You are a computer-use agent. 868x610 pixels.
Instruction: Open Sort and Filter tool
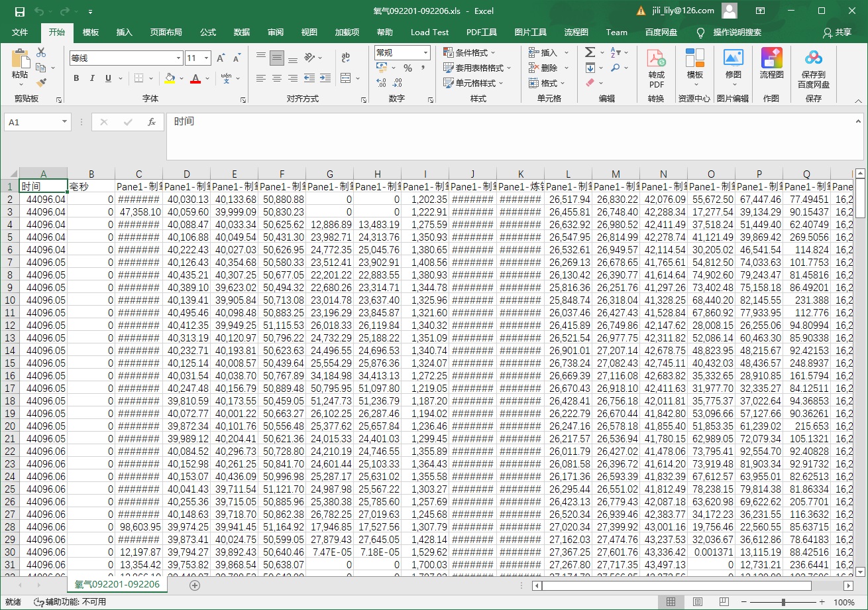pos(616,52)
